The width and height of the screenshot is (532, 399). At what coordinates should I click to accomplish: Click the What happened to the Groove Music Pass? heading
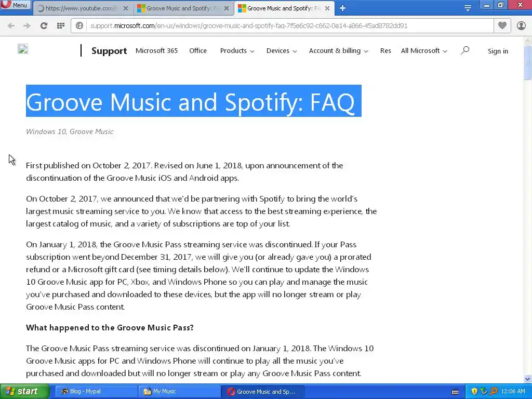coord(110,327)
